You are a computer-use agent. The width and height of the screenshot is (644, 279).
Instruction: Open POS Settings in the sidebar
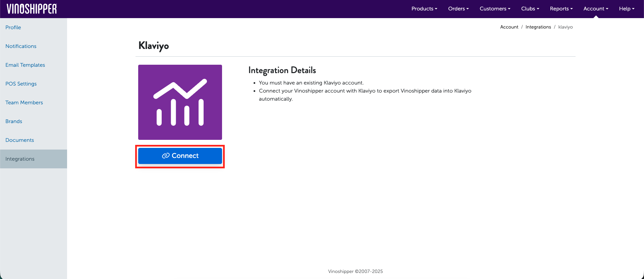34,84
